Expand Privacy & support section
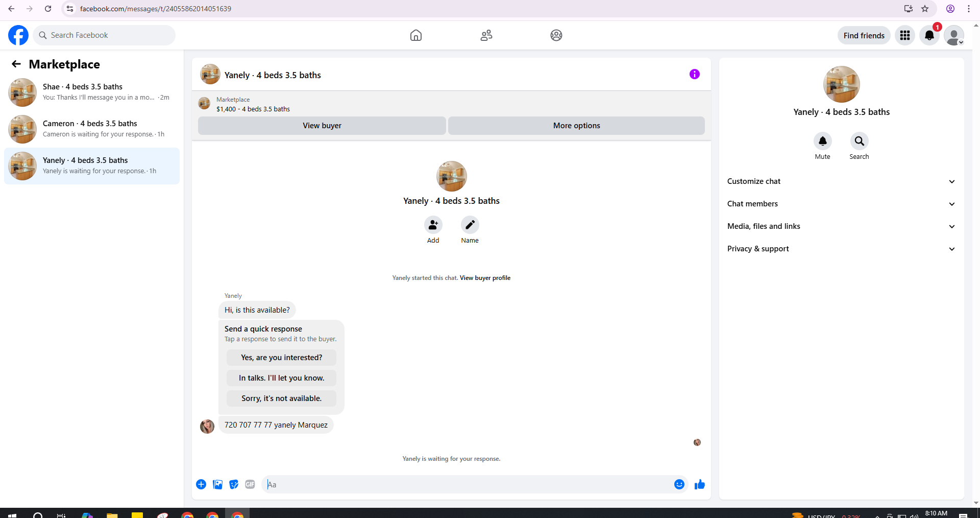 click(x=841, y=249)
